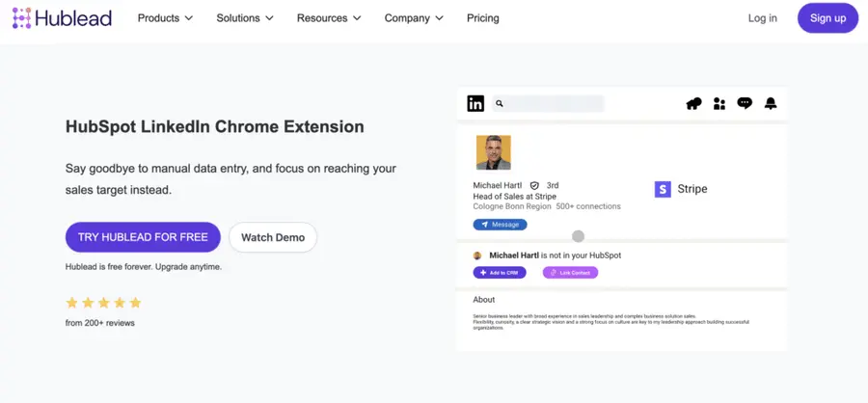Click the Link Contact button
Viewport: 868px width, 403px height.
[x=570, y=272]
